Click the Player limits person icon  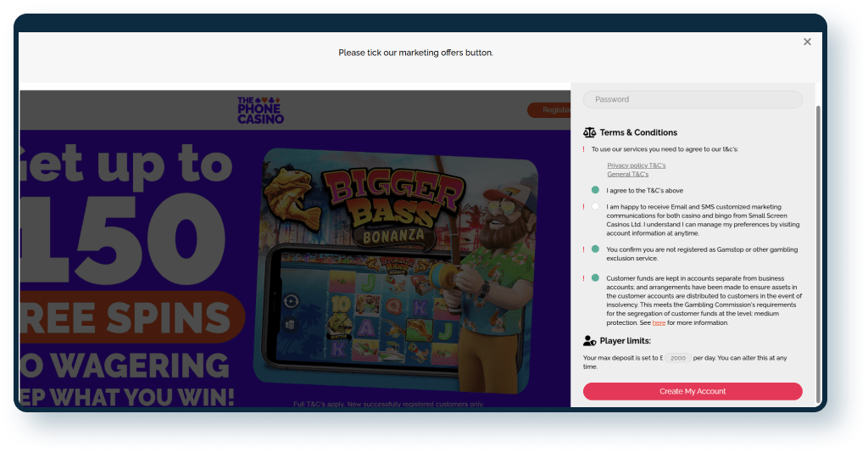point(589,340)
